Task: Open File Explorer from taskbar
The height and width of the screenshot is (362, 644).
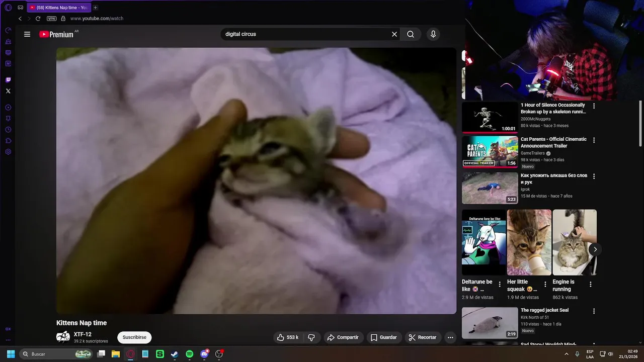Action: 116,354
